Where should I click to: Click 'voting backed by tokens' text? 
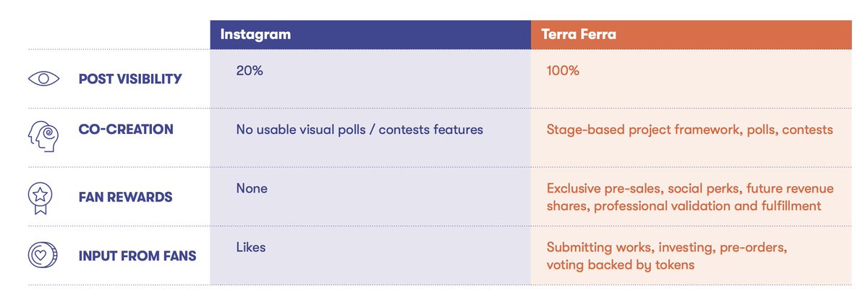coord(620,265)
